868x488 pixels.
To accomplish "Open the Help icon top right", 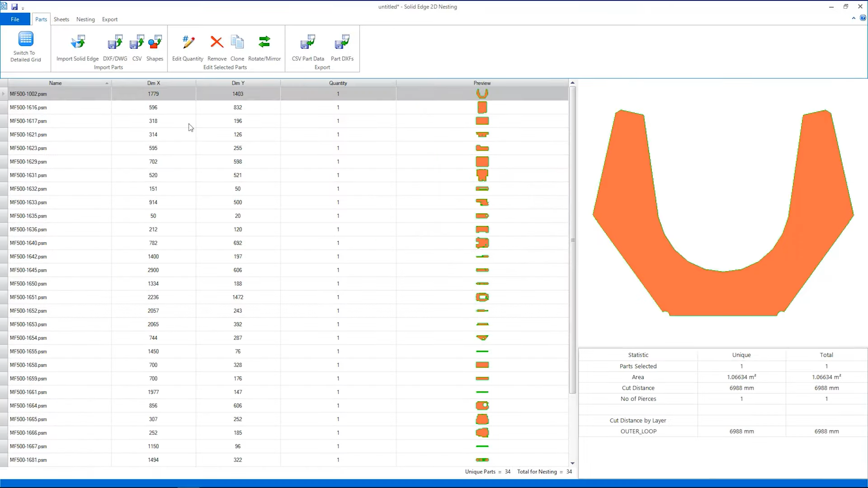I will click(863, 18).
